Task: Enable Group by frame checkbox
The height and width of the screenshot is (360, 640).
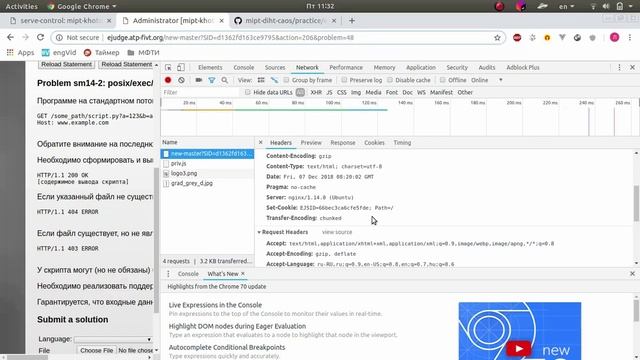Action: 287,80
